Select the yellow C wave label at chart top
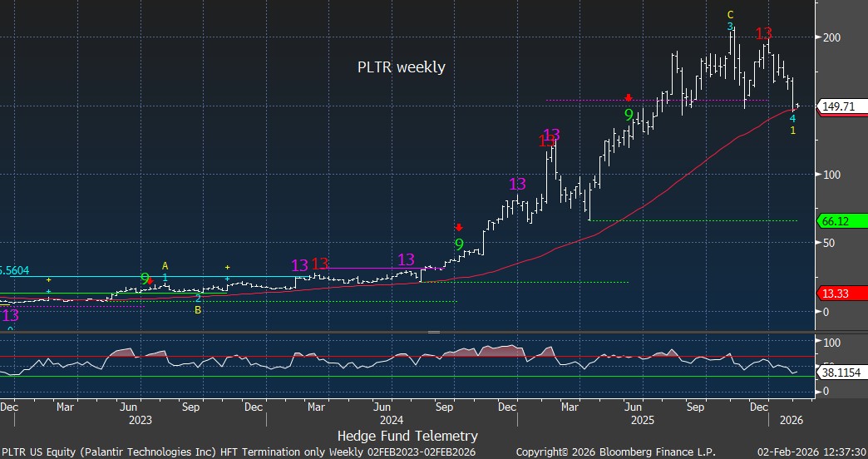Screen dimensions: 868x459 [730, 14]
